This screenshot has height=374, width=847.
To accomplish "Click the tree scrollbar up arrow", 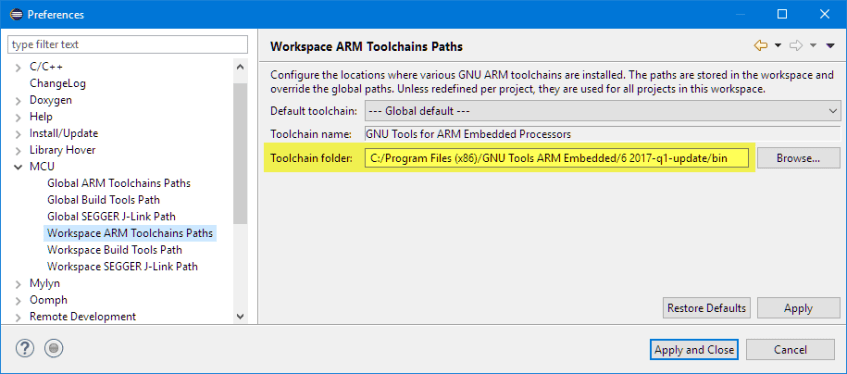I will (x=240, y=67).
